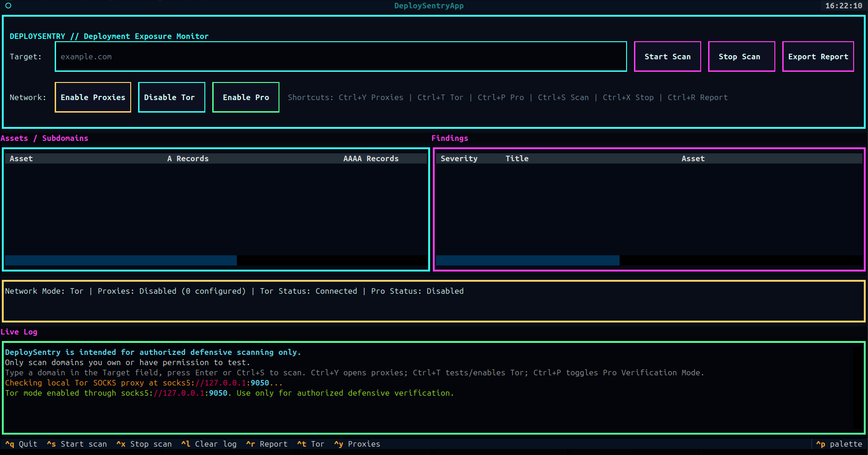Click the 'Tor mode enabled' log line
868x455 pixels.
pyautogui.click(x=229, y=393)
